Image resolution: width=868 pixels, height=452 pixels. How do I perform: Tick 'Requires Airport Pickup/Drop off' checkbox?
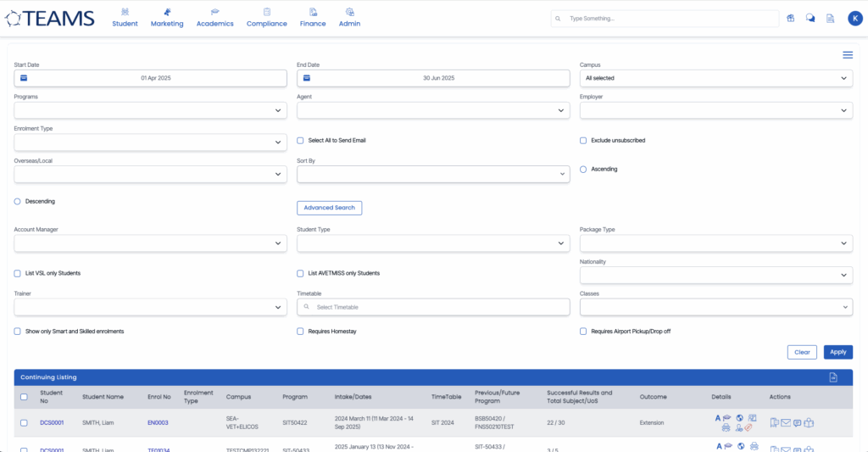pyautogui.click(x=583, y=332)
